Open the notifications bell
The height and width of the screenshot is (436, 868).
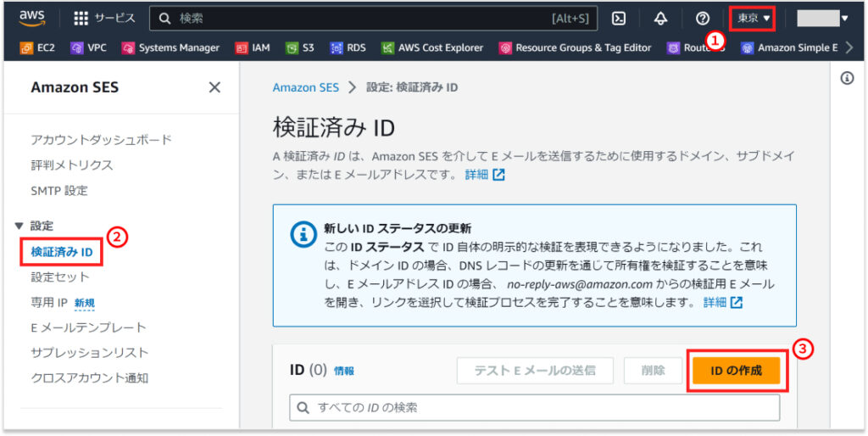coord(660,19)
